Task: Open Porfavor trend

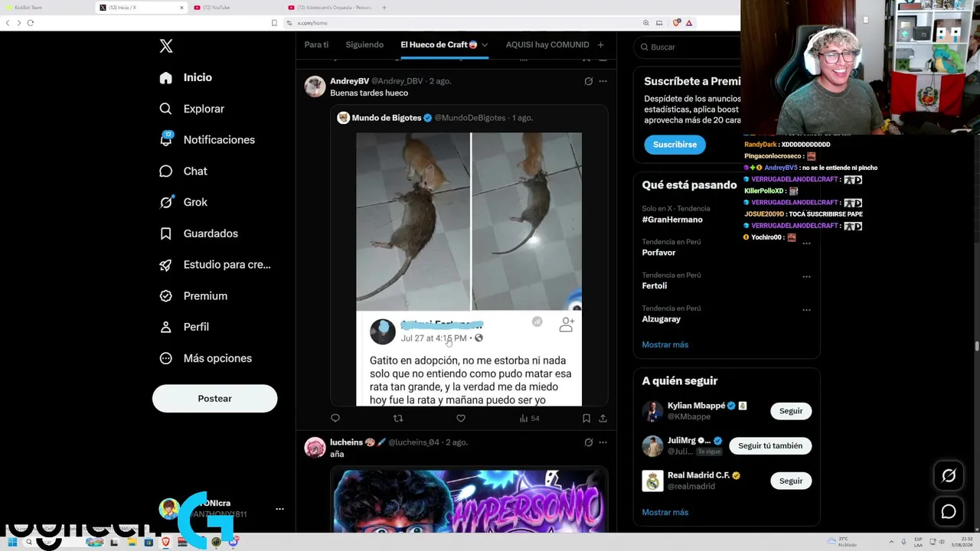Action: 658,253
